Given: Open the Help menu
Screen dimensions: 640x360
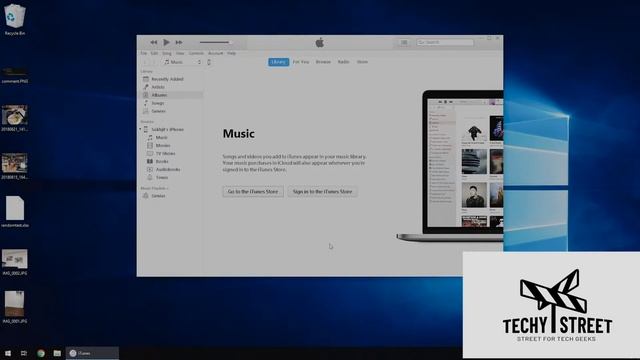Looking at the screenshot, I should click(x=231, y=53).
